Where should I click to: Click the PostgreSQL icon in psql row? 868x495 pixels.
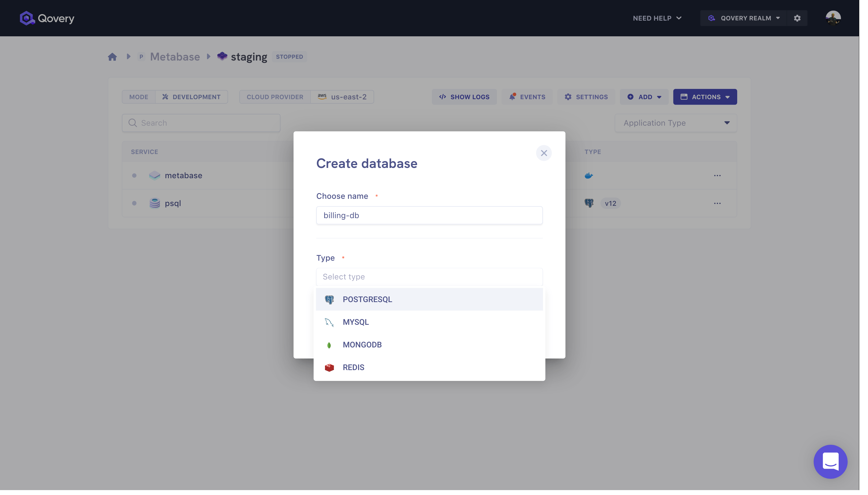pos(589,203)
